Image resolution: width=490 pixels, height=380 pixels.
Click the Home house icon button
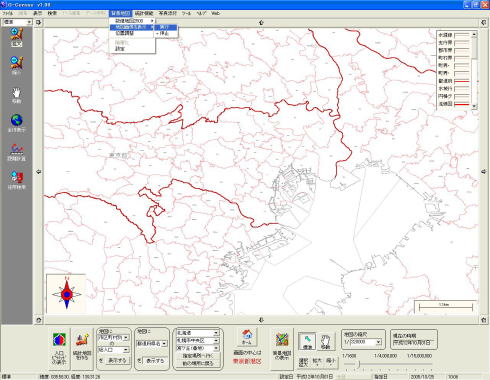pyautogui.click(x=247, y=337)
